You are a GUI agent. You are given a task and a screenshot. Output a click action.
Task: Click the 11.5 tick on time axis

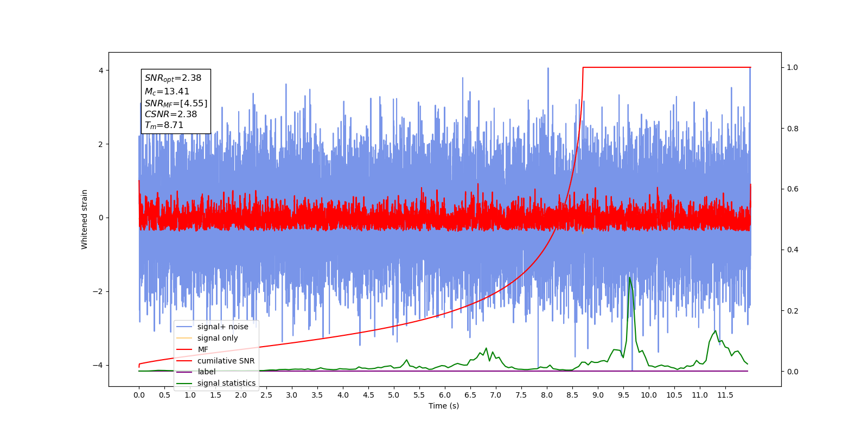pos(725,395)
